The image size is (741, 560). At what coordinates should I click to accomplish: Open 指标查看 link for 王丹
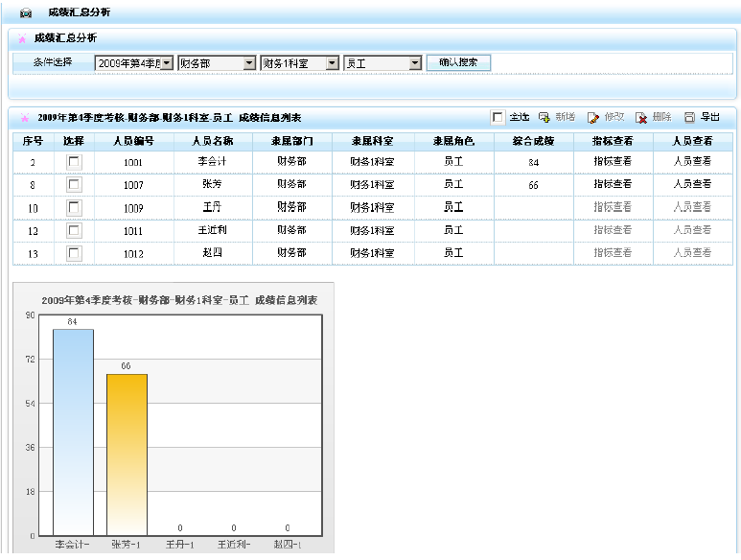[x=613, y=207]
